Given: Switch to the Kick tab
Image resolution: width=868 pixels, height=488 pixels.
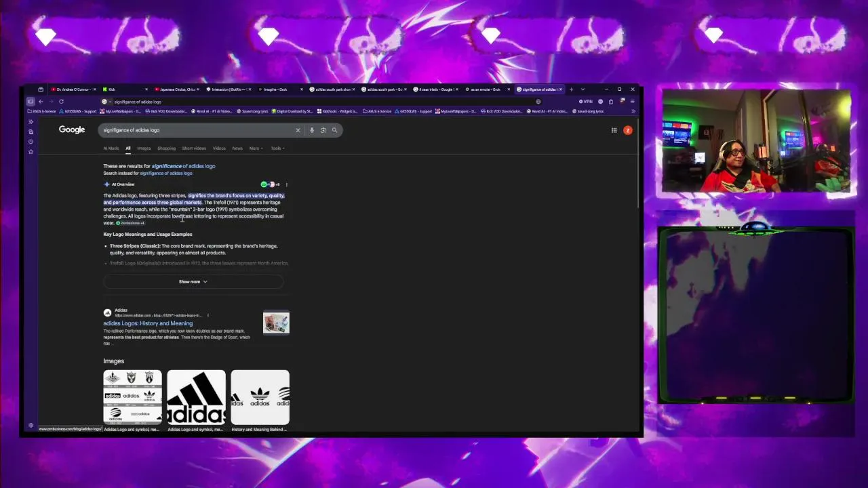Looking at the screenshot, I should pyautogui.click(x=125, y=89).
